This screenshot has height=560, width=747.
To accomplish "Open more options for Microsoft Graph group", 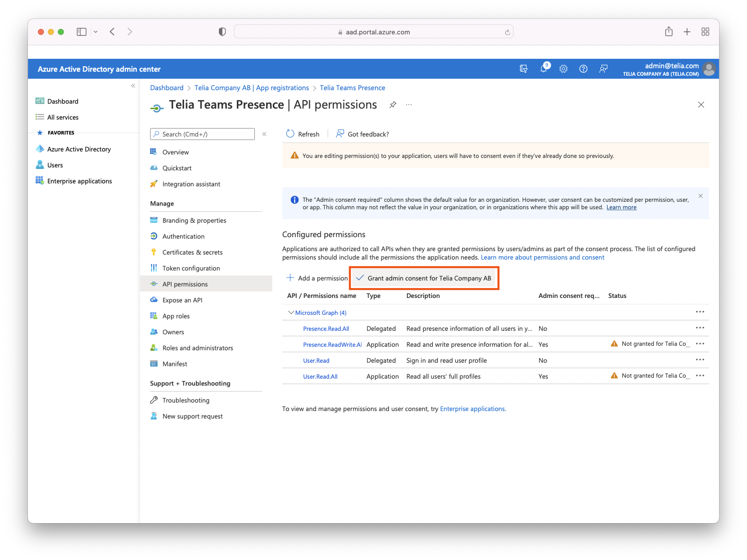I will point(700,312).
